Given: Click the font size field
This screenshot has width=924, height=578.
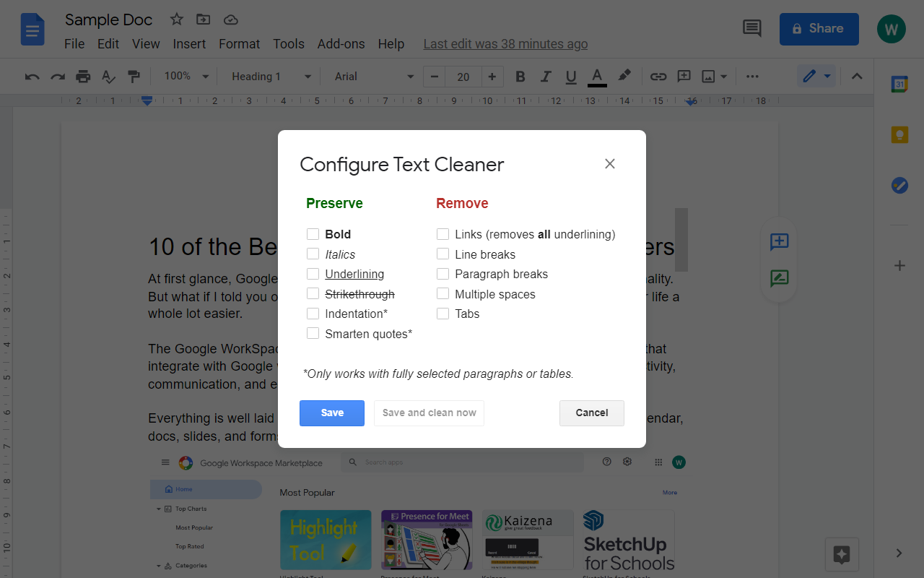Looking at the screenshot, I should pyautogui.click(x=463, y=77).
